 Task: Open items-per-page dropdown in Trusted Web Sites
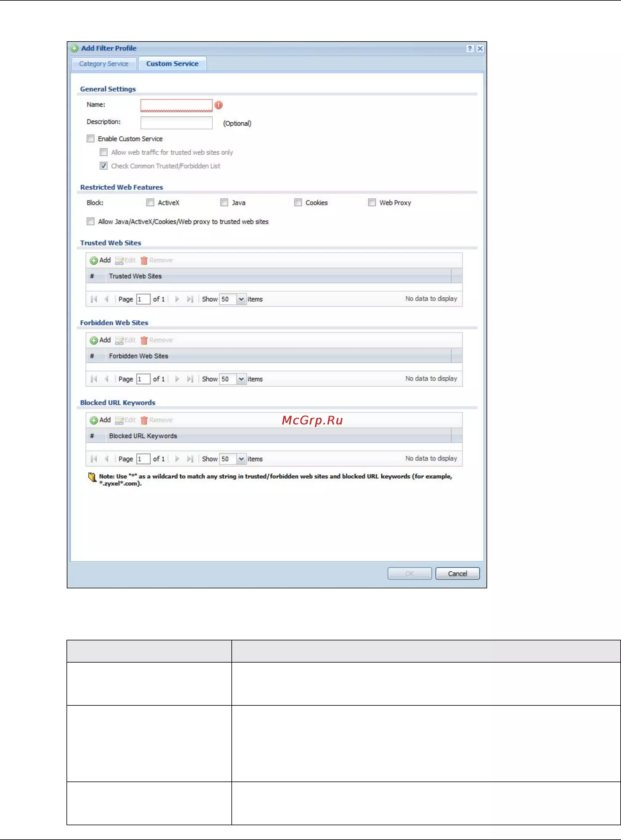click(241, 299)
